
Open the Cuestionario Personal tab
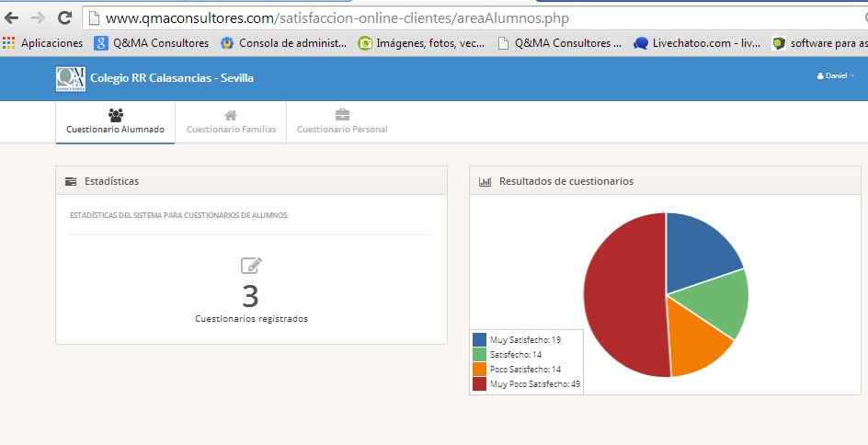click(x=342, y=121)
